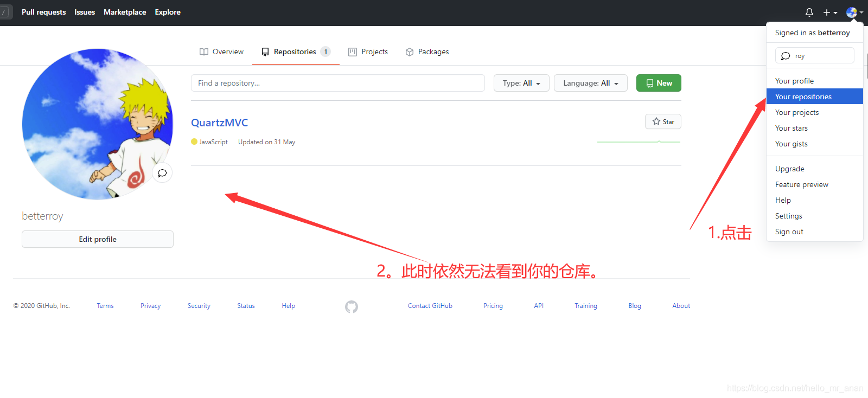Open the Contact GitHub footer link
Viewport: 868px width, 398px height.
coord(430,306)
